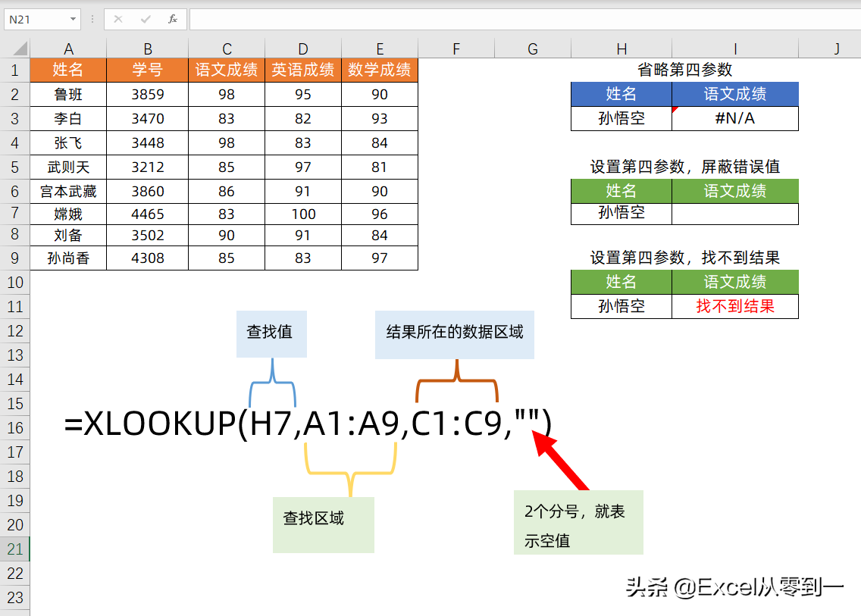Screen dimensions: 861x616
Task: Select cell containing 宫本武藏
Action: coord(68,191)
